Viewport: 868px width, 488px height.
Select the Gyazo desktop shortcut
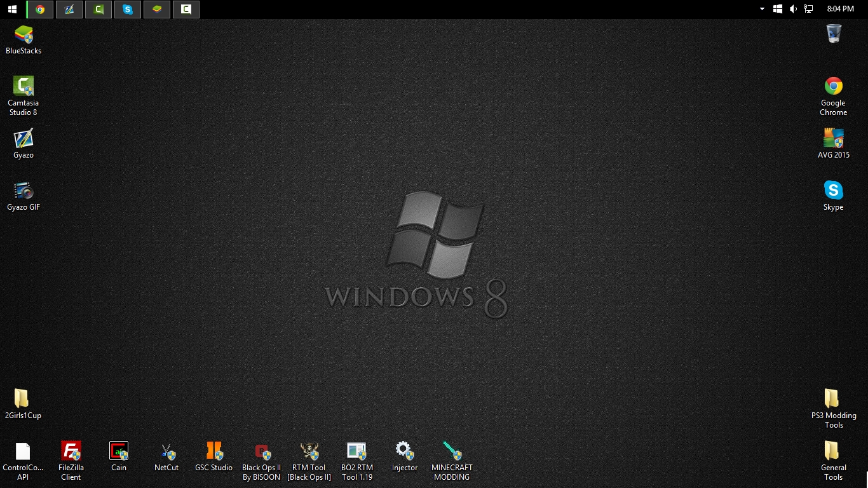[x=24, y=144]
